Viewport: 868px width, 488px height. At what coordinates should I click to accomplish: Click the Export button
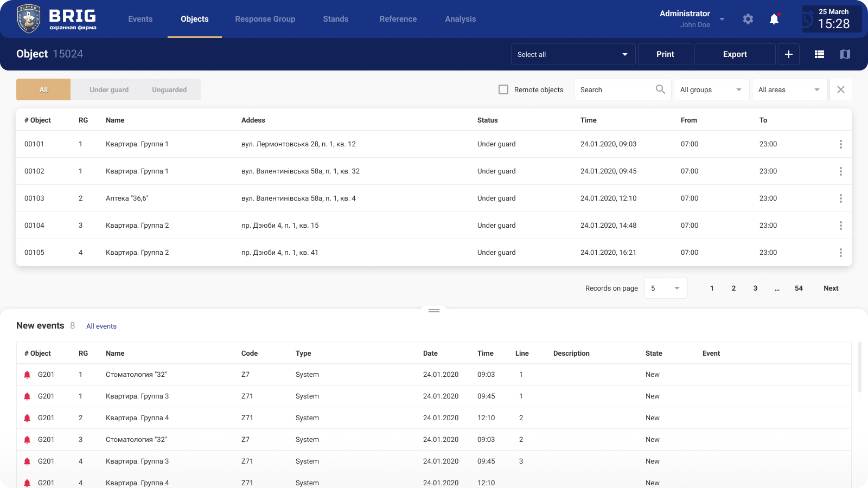(x=735, y=54)
